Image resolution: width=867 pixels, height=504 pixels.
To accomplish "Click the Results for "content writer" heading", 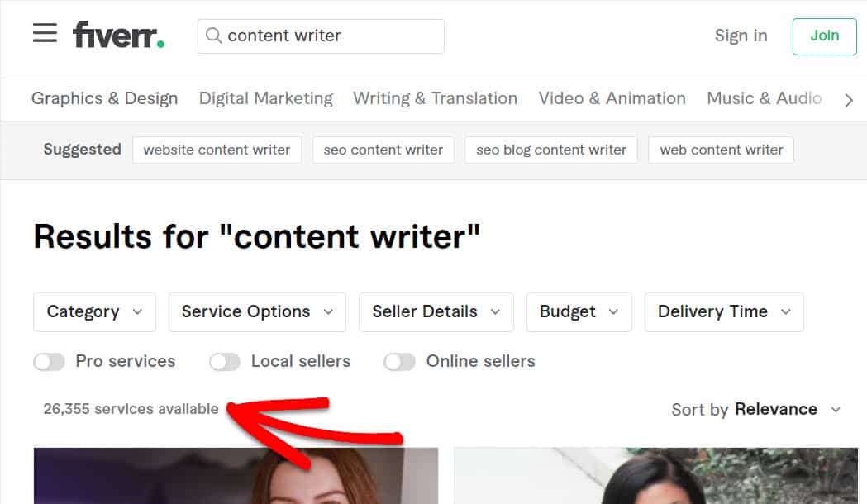I will point(256,236).
